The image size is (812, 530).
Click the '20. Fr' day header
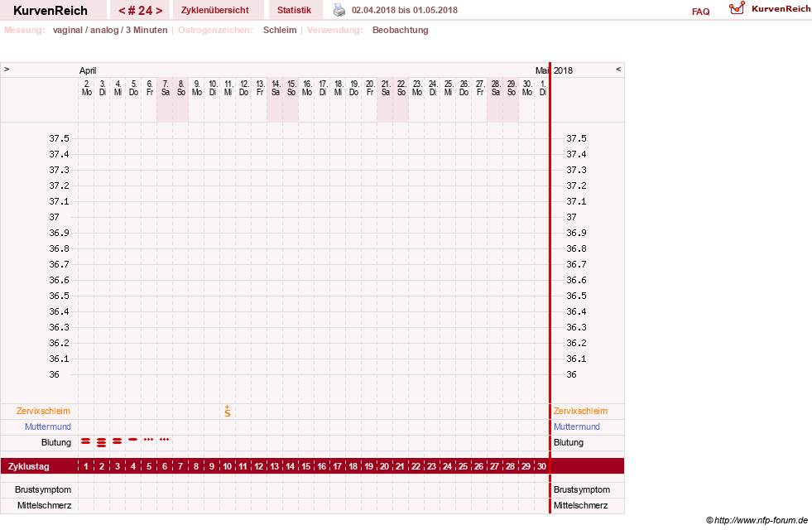370,88
